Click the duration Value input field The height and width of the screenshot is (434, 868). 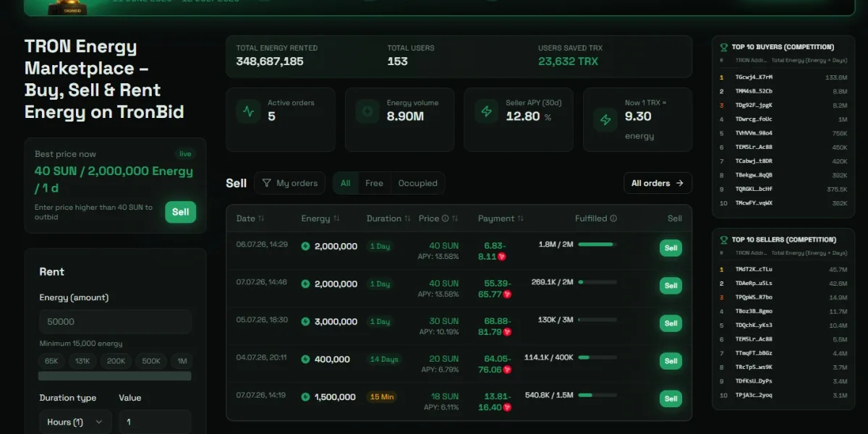(x=156, y=422)
